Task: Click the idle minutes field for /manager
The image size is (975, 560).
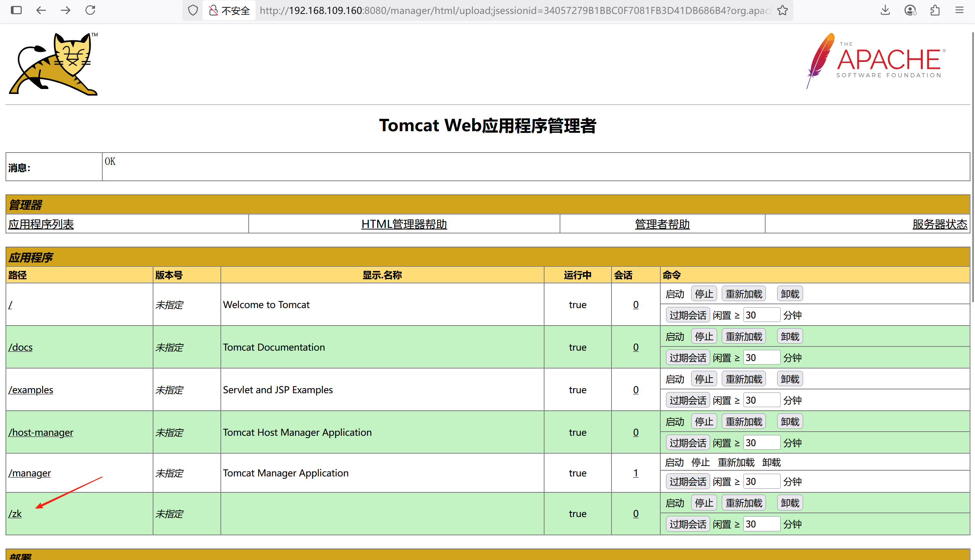Action: point(761,481)
